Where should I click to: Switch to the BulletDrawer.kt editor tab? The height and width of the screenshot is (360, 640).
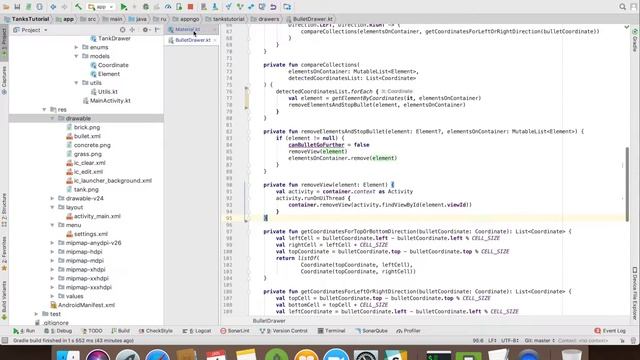[x=192, y=40]
